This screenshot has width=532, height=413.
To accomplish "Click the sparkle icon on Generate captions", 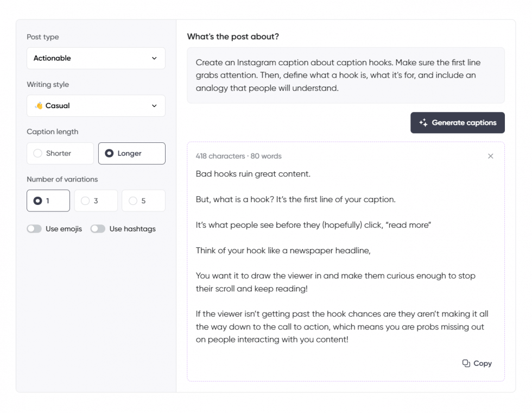I will (x=423, y=122).
